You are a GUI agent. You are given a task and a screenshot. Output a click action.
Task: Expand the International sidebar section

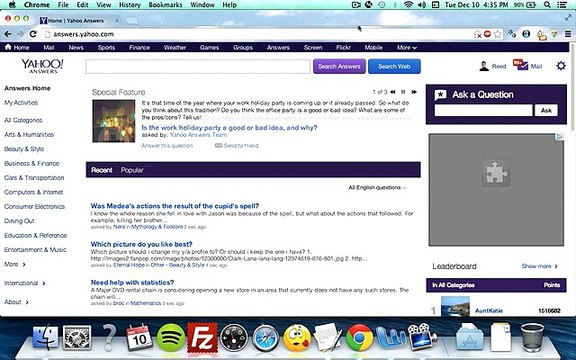(25, 283)
